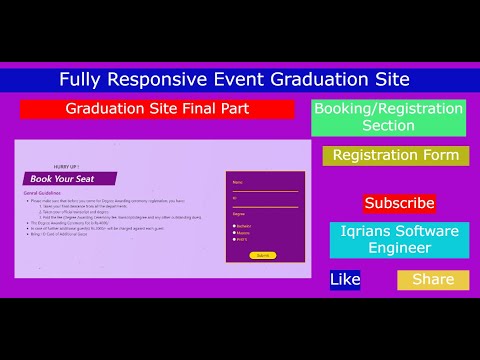
Task: Click the Registration Form label
Action: coord(396,156)
